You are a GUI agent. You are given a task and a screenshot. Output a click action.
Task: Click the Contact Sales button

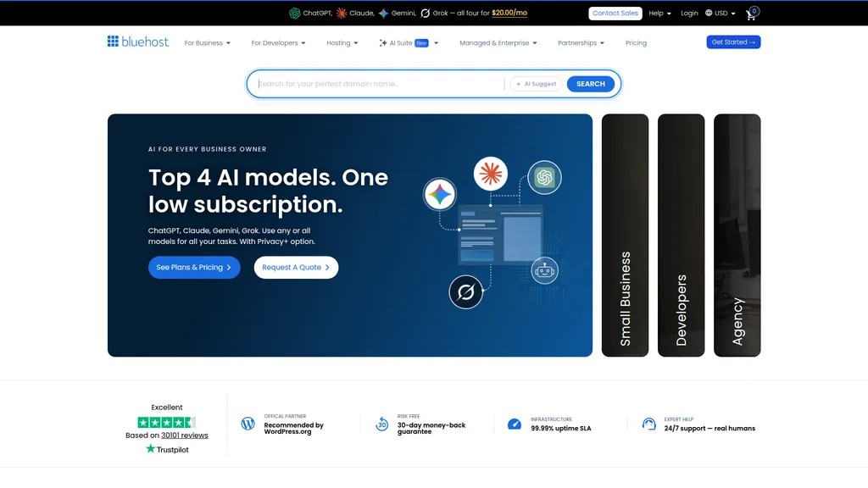(615, 14)
